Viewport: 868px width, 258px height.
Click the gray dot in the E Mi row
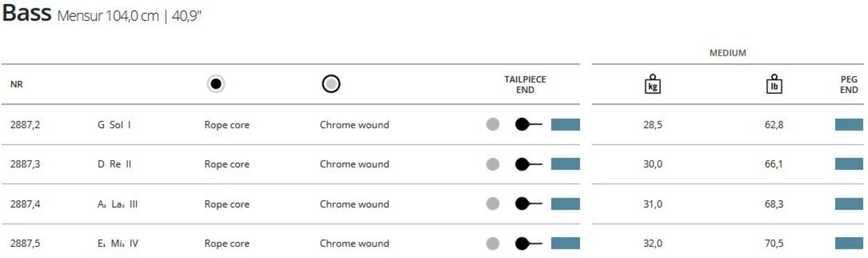coord(493,244)
